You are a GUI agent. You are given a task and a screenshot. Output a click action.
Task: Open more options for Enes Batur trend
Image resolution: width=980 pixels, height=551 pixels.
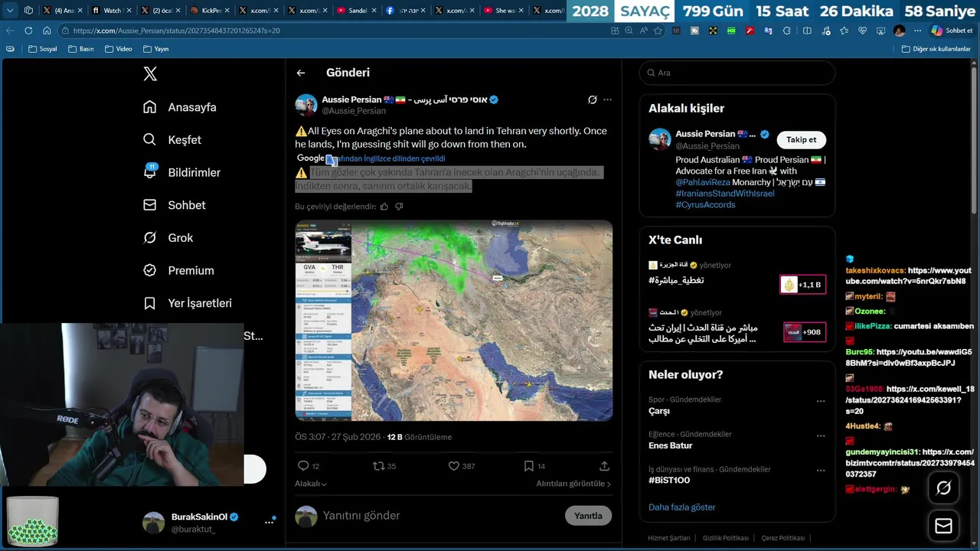821,435
